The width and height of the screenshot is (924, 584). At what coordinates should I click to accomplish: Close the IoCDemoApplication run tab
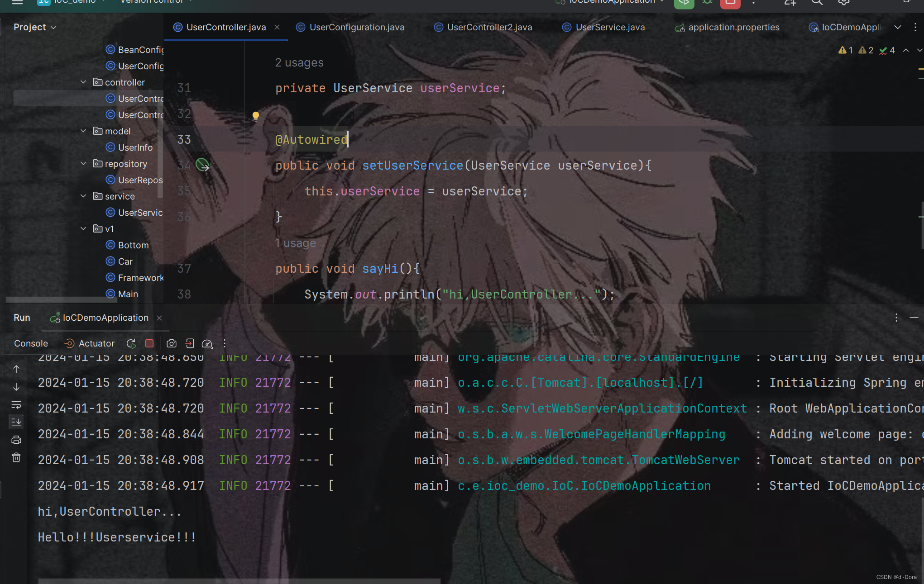[x=159, y=318]
